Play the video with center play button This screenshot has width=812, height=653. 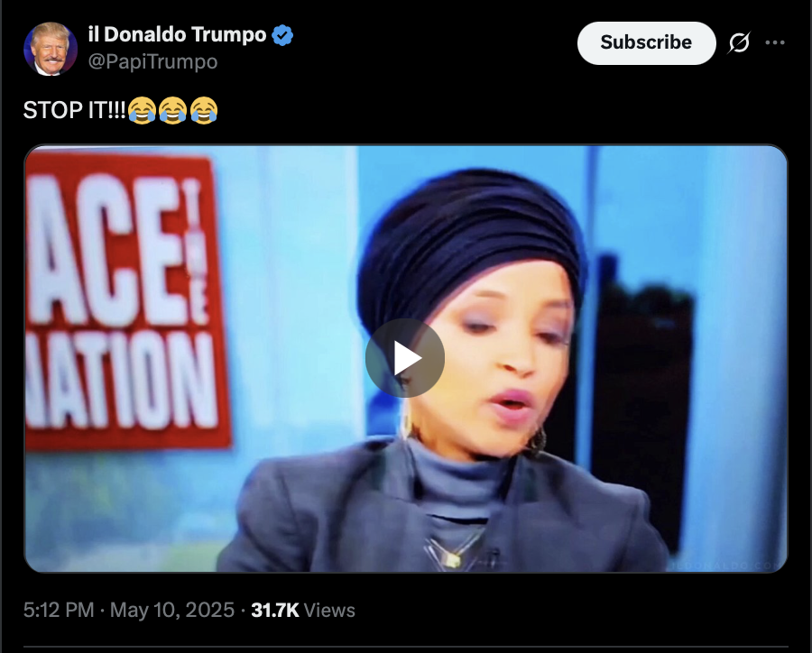click(x=405, y=358)
